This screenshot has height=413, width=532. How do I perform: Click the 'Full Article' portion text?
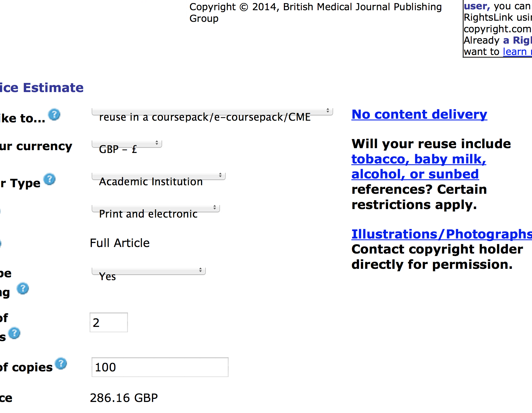(120, 243)
